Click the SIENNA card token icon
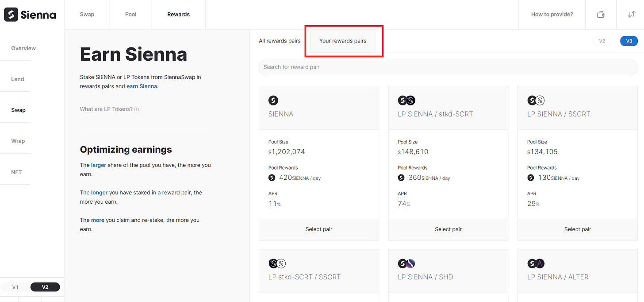Image resolution: width=644 pixels, height=302 pixels. pyautogui.click(x=273, y=101)
